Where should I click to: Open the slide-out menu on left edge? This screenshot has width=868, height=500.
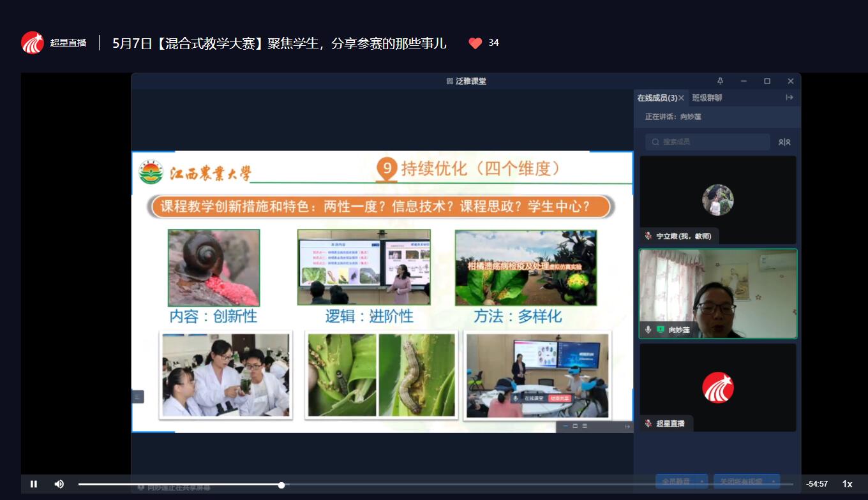[138, 397]
